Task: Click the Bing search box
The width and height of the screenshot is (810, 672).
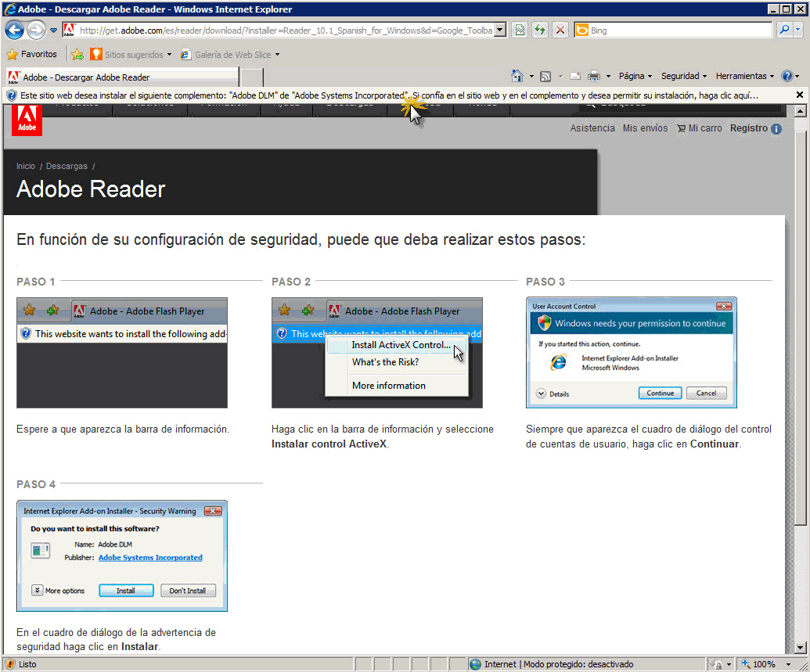Action: coord(673,31)
